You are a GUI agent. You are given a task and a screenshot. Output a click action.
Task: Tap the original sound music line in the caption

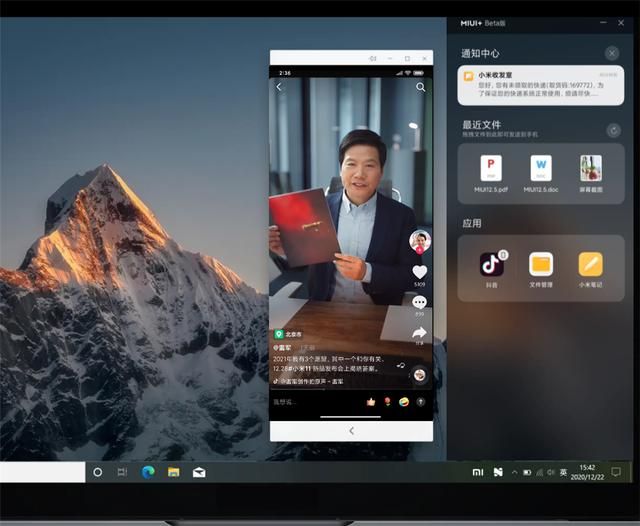click(x=309, y=381)
